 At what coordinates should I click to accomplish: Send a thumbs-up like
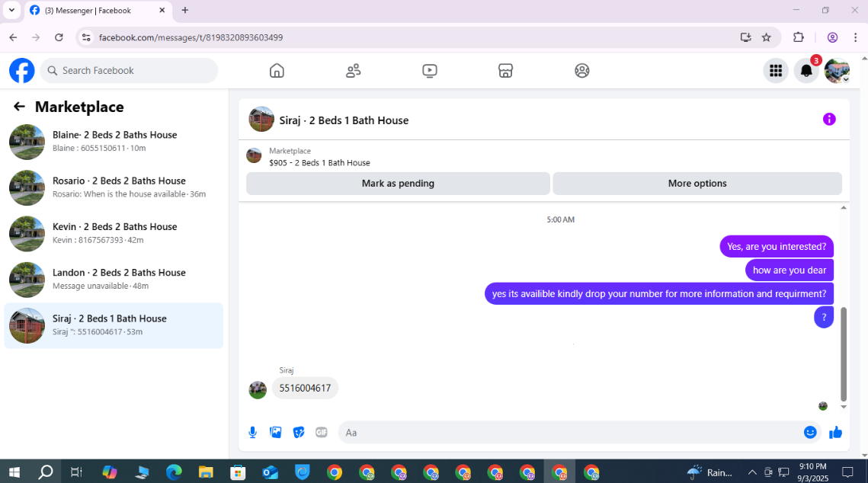click(x=835, y=433)
